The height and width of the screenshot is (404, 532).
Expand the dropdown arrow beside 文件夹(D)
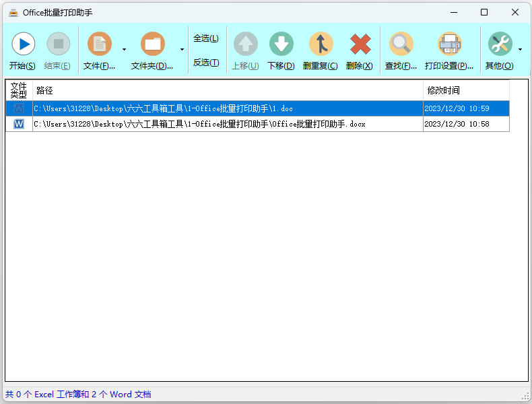tap(182, 50)
